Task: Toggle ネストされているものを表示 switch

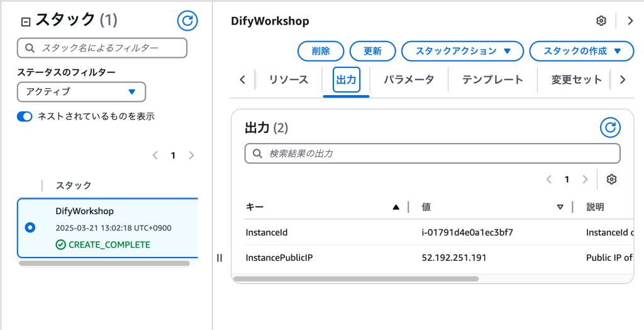Action: click(x=25, y=117)
